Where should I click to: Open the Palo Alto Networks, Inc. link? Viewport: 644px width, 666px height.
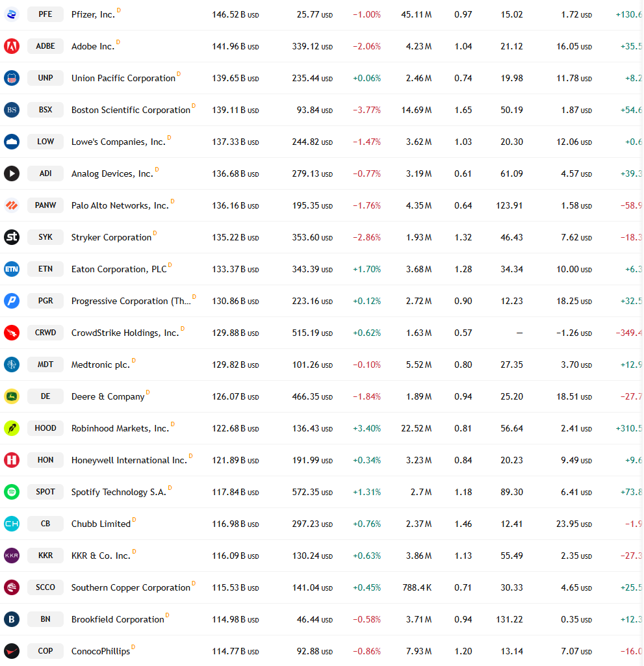coord(120,206)
